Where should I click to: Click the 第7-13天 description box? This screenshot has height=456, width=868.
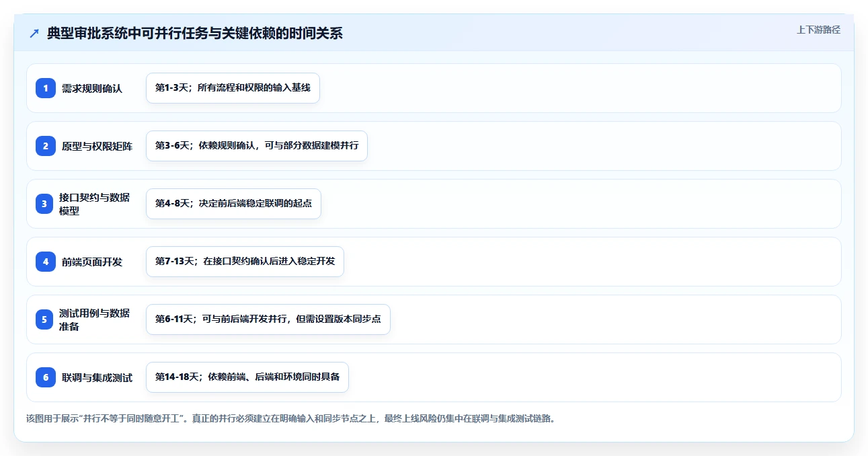(x=245, y=262)
